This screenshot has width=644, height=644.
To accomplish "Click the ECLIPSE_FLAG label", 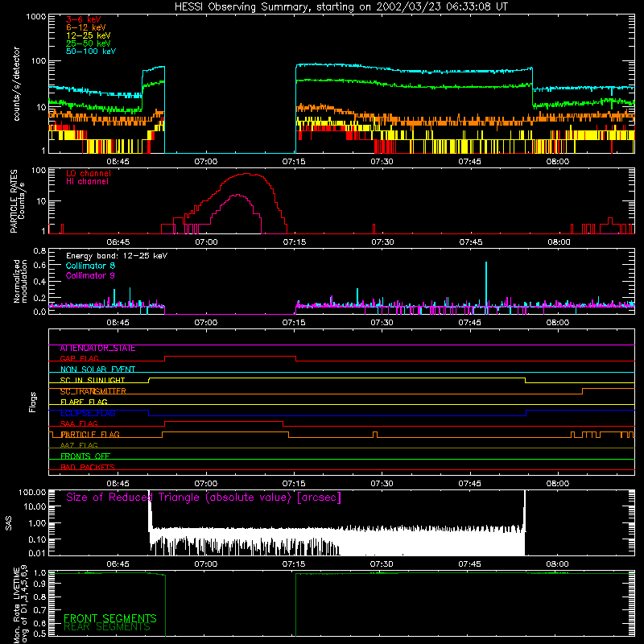I will (x=88, y=413).
